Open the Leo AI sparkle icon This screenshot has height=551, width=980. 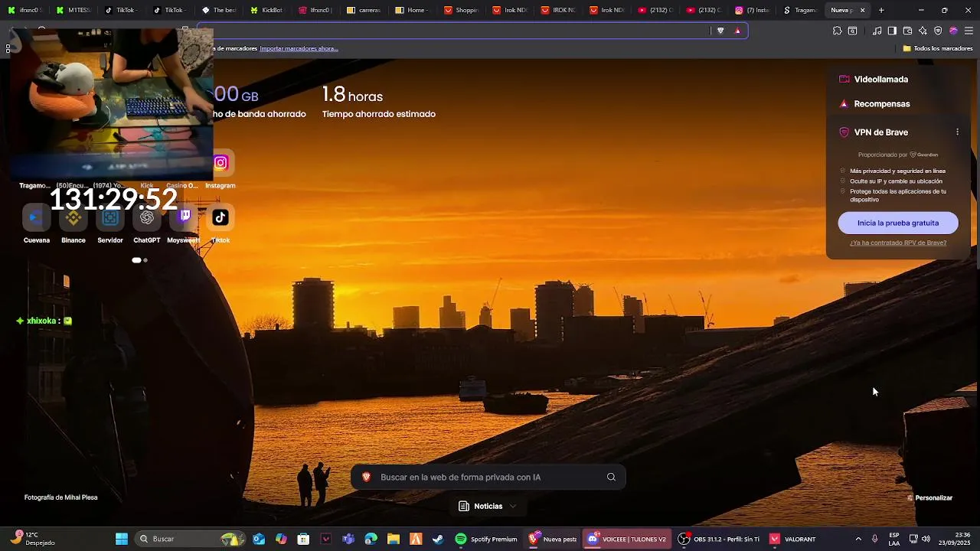point(923,31)
